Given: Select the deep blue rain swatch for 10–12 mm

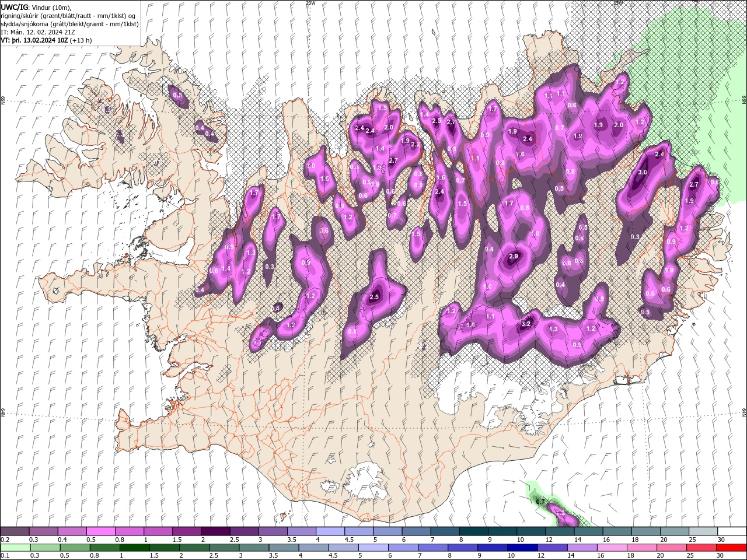Looking at the screenshot, I should tap(522, 548).
